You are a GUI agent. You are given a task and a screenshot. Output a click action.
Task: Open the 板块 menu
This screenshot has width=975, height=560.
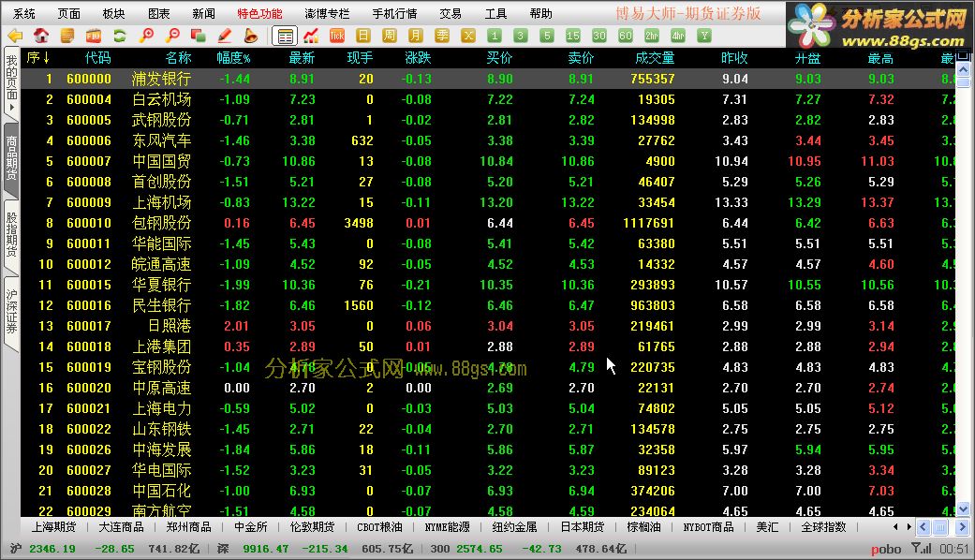[x=113, y=14]
